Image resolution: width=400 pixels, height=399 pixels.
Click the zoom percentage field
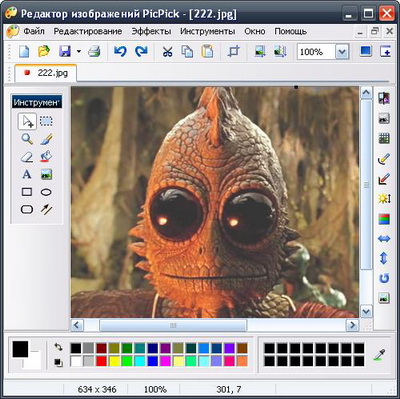pyautogui.click(x=316, y=52)
